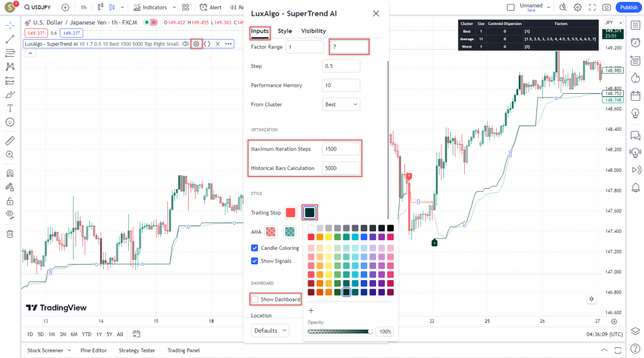Screen dimensions: 644x358
Task: Expand the bottom panel chevron
Action: [604, 350]
